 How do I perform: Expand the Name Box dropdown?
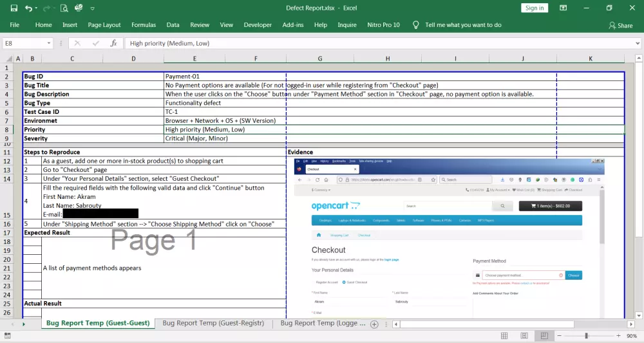(49, 43)
